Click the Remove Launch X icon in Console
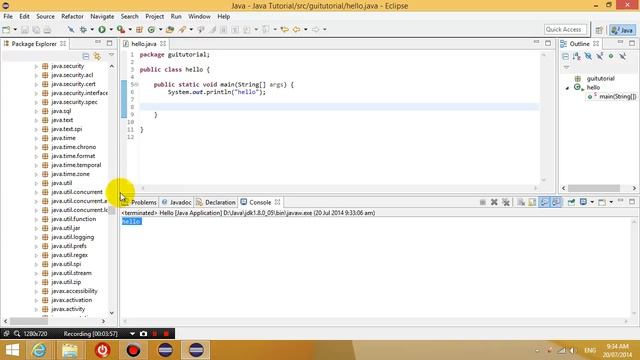This screenshot has width=640, height=360. coord(494,202)
